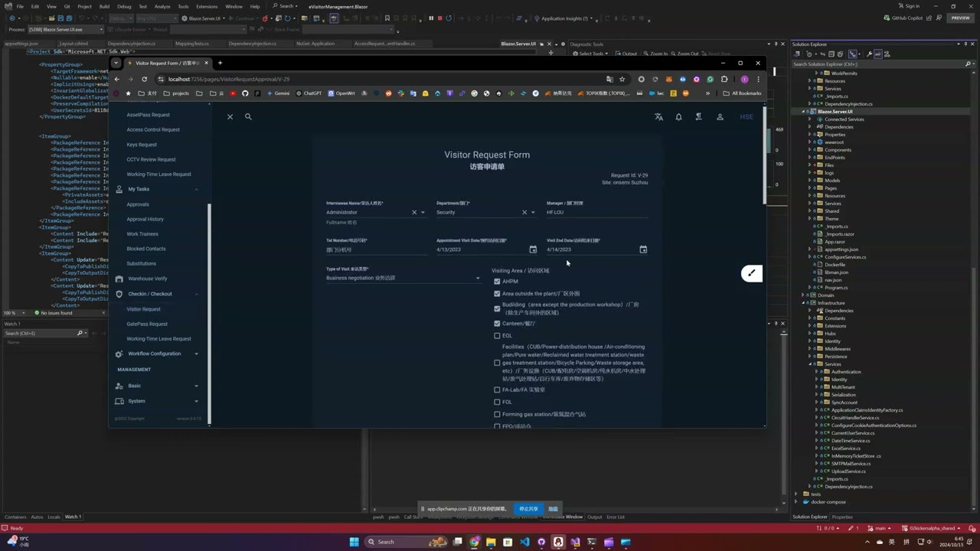980x551 pixels.
Task: Uncheck the AHPM visiting area checkbox
Action: (497, 282)
